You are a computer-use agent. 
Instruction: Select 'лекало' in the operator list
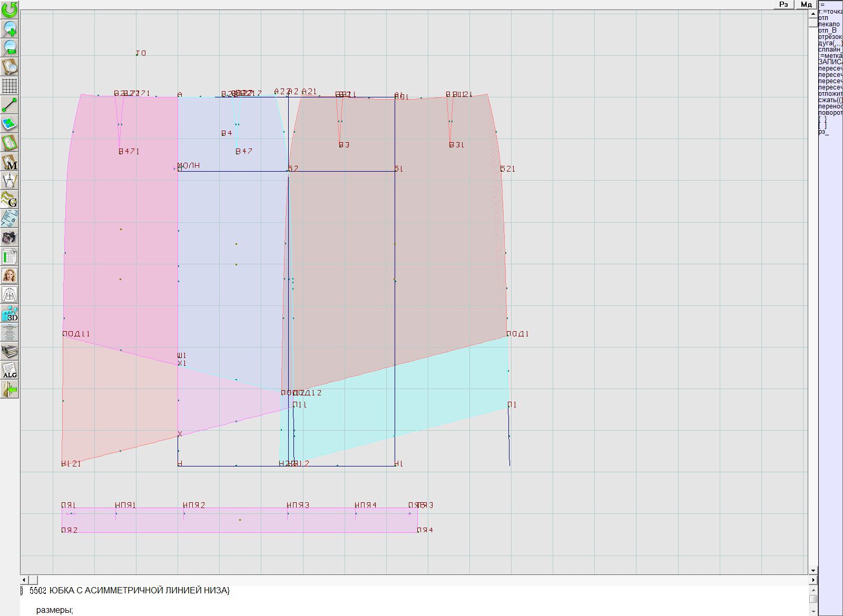coord(829,24)
